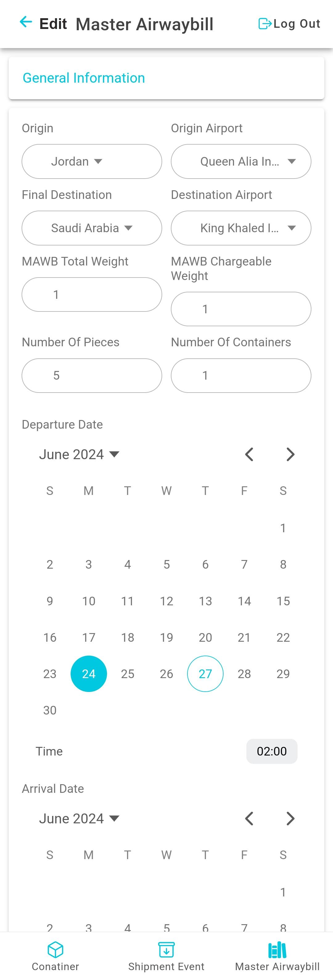Select June 27 in Departure calendar
Viewport: 333px width, 980px height.
[205, 674]
